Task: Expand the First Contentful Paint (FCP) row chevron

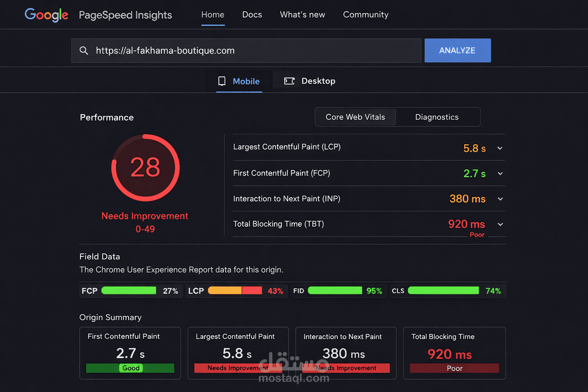Action: [x=500, y=173]
